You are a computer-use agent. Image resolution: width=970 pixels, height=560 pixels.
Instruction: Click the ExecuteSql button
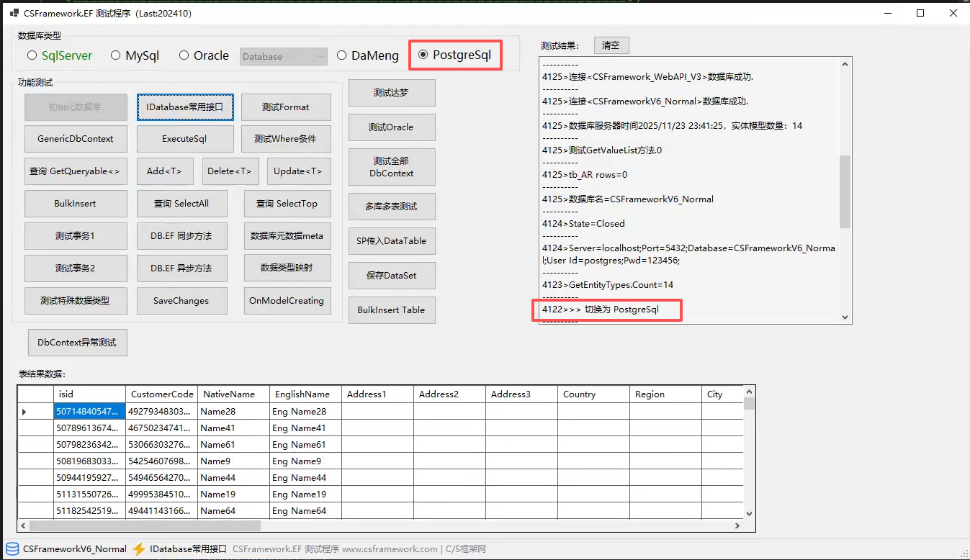(x=185, y=138)
